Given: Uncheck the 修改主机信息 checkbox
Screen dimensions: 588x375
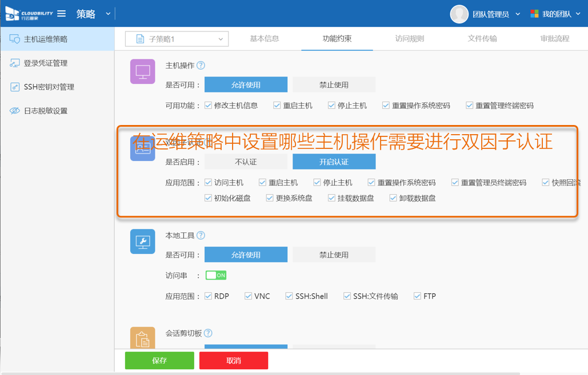Looking at the screenshot, I should pos(209,106).
